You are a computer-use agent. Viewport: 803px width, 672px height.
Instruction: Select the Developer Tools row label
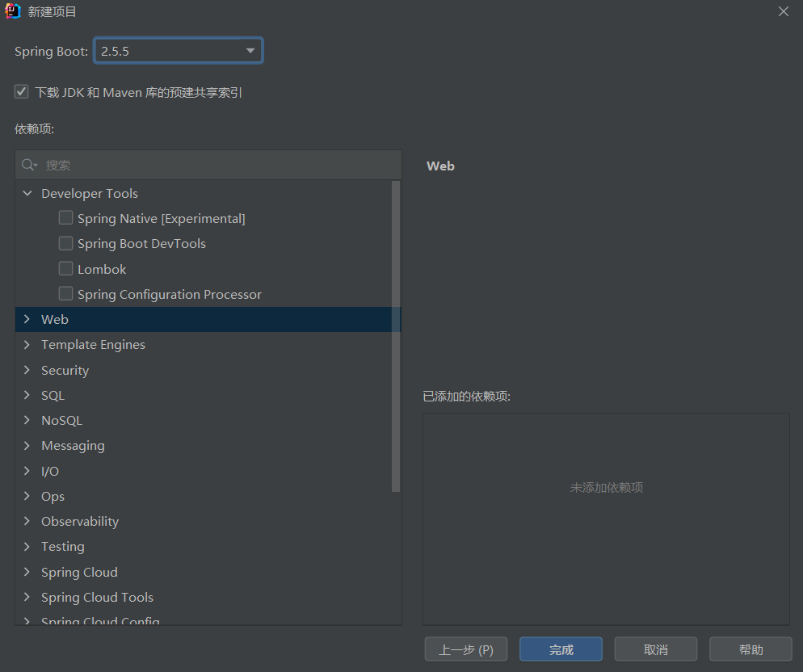(x=90, y=193)
